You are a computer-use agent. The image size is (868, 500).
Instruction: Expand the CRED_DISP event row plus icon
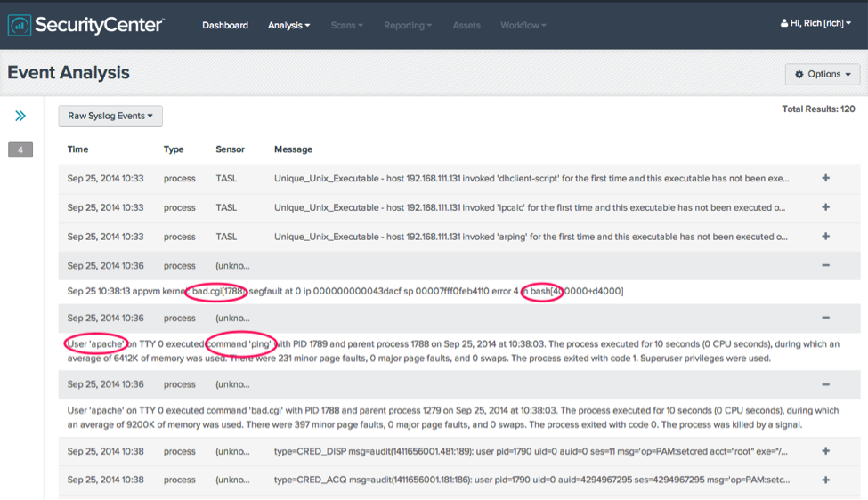tap(825, 451)
